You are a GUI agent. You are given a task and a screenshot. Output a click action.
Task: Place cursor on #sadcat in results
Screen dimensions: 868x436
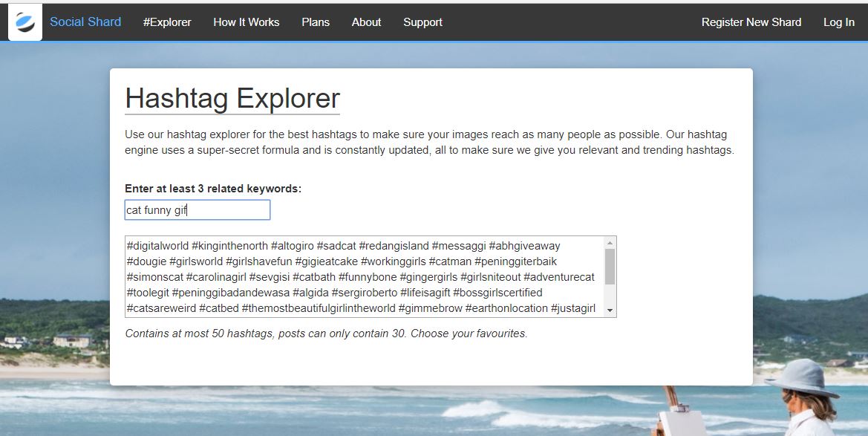[x=336, y=246]
